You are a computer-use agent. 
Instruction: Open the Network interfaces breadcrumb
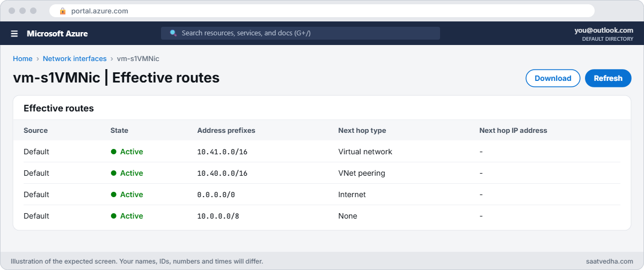click(x=75, y=58)
